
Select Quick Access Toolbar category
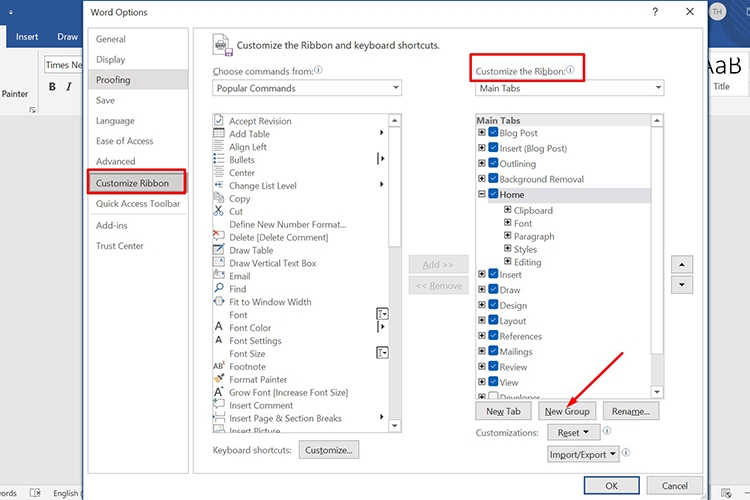[138, 204]
